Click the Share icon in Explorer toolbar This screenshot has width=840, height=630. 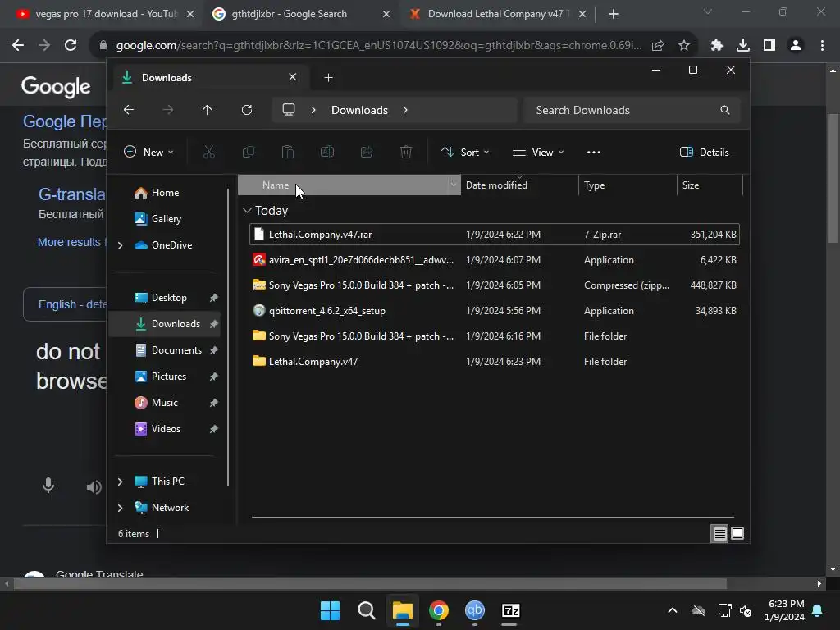[x=367, y=152]
